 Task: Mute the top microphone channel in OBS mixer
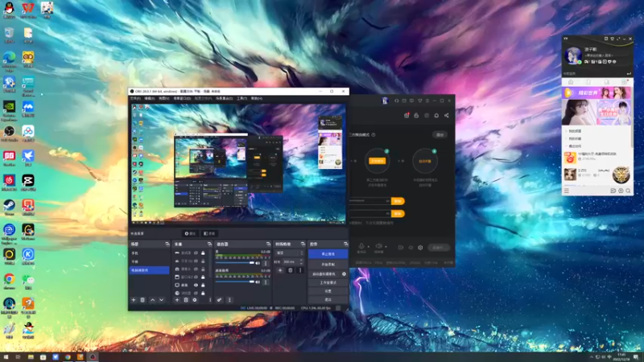coord(258,263)
